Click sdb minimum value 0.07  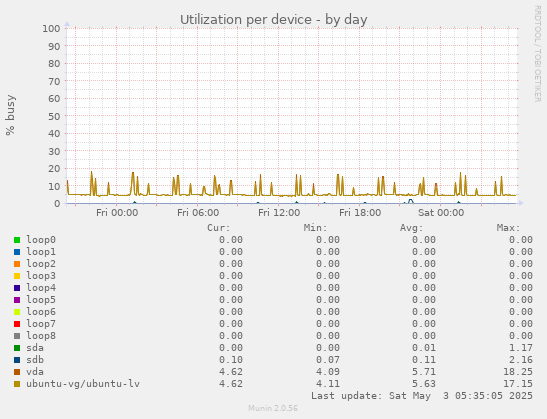pyautogui.click(x=328, y=360)
